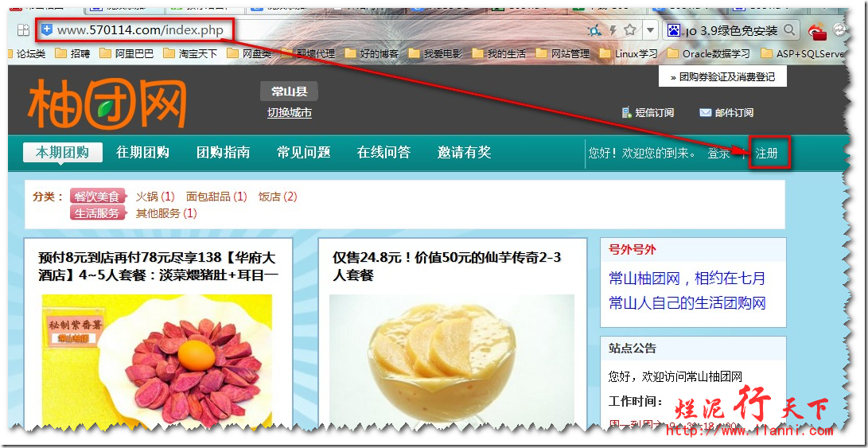Select the 往期团购 navigation tab

(x=143, y=153)
